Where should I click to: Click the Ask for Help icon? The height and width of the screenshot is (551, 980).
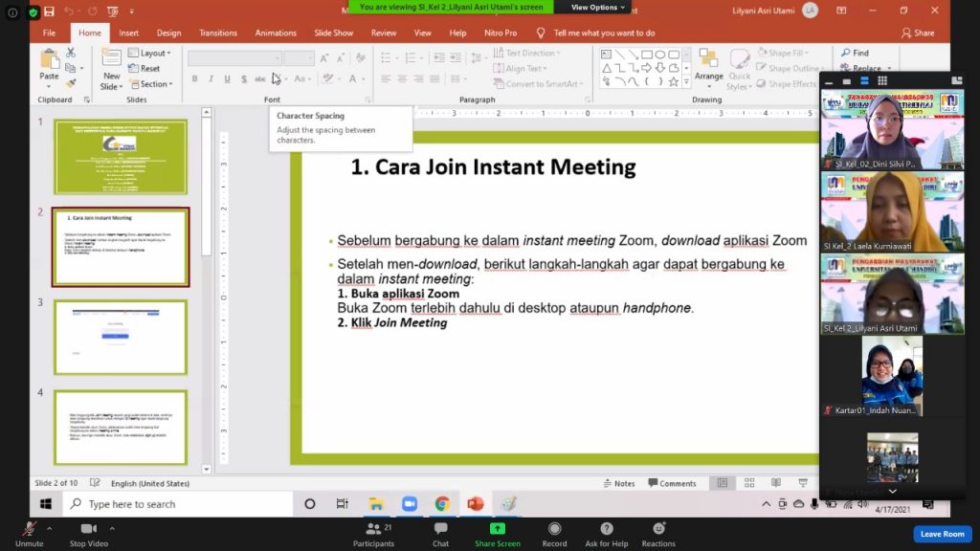click(606, 529)
